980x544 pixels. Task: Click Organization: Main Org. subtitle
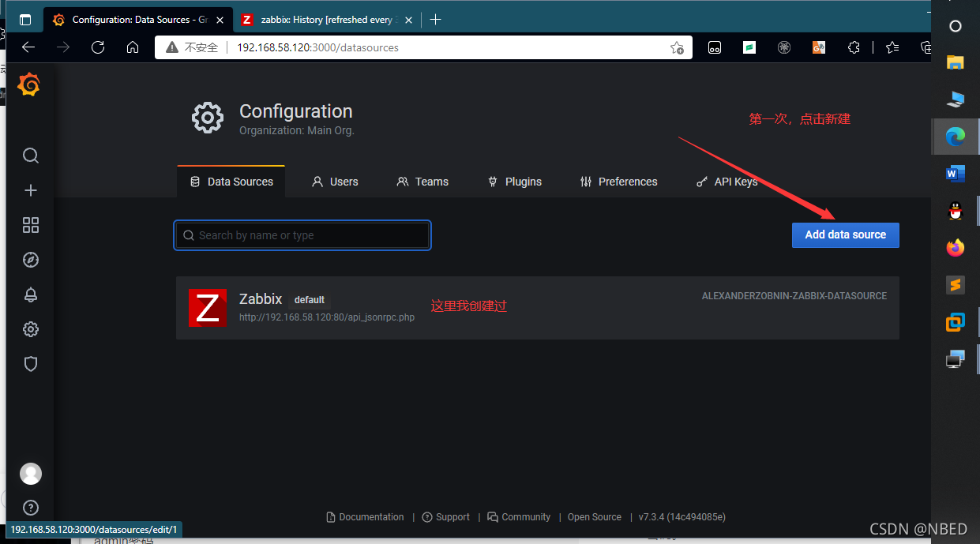(297, 130)
